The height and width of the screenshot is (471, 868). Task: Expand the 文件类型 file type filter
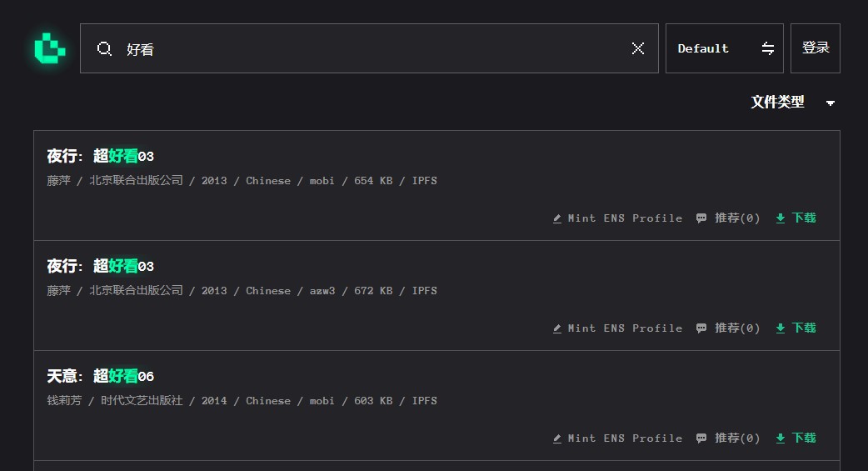click(x=777, y=102)
